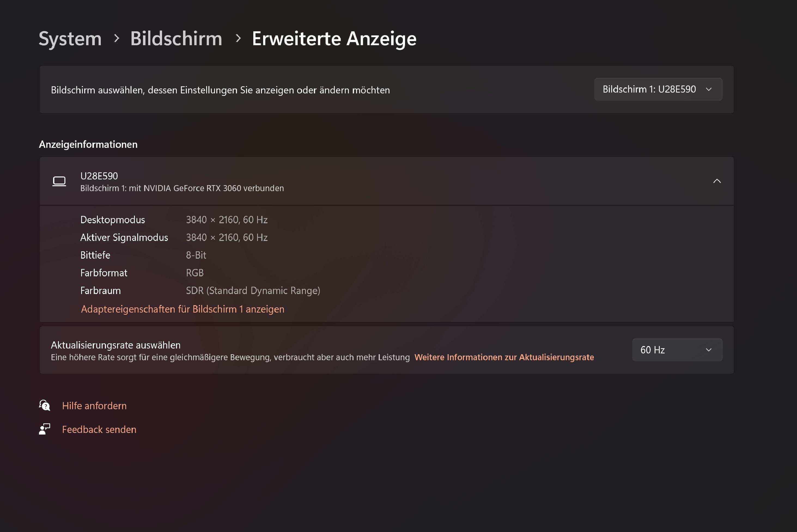Click the Feedback senden link
This screenshot has height=532, width=797.
click(x=99, y=430)
